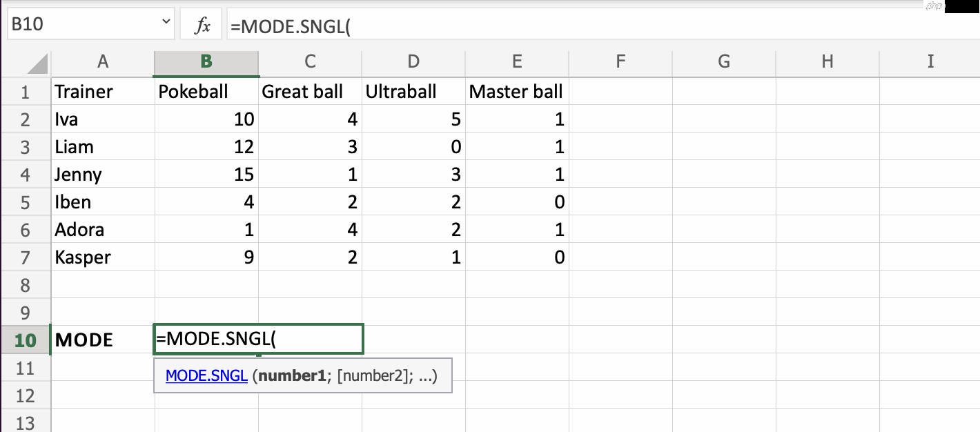Image resolution: width=980 pixels, height=432 pixels.
Task: Click Liam's Ultraball value 0
Action: [x=413, y=146]
